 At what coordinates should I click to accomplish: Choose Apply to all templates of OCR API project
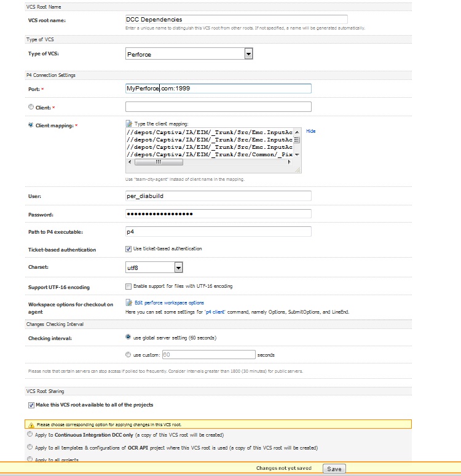(30, 447)
